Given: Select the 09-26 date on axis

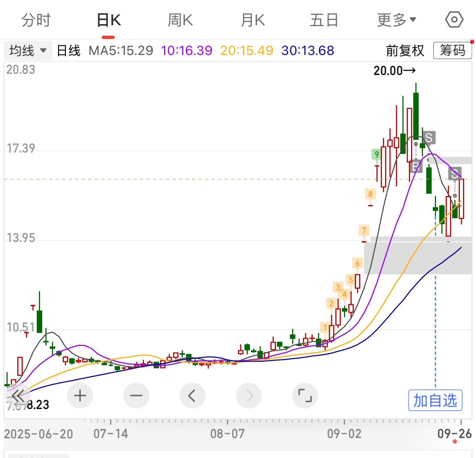Looking at the screenshot, I should [x=454, y=433].
